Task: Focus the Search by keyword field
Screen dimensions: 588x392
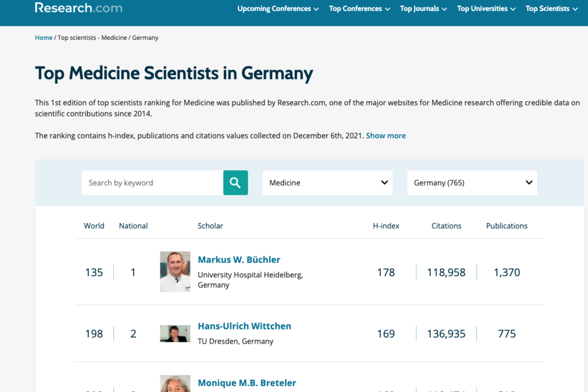Action: (153, 183)
